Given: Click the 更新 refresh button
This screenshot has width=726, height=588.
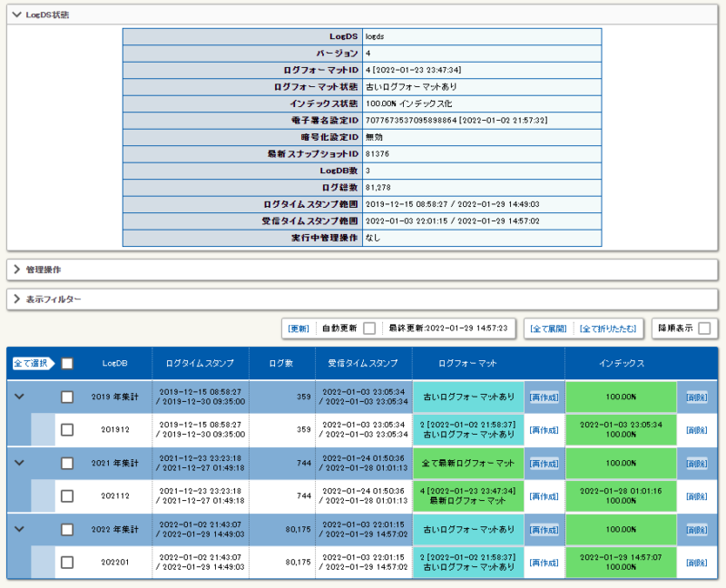Looking at the screenshot, I should click(299, 328).
